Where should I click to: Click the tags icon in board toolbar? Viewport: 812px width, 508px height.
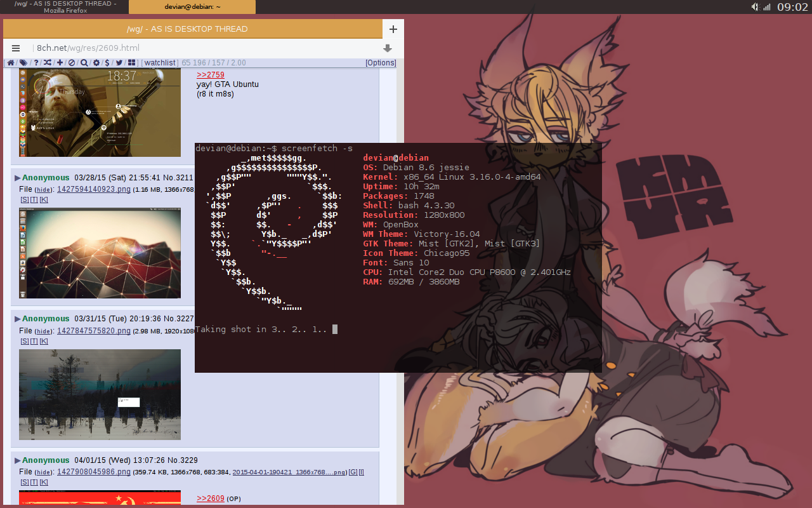23,63
